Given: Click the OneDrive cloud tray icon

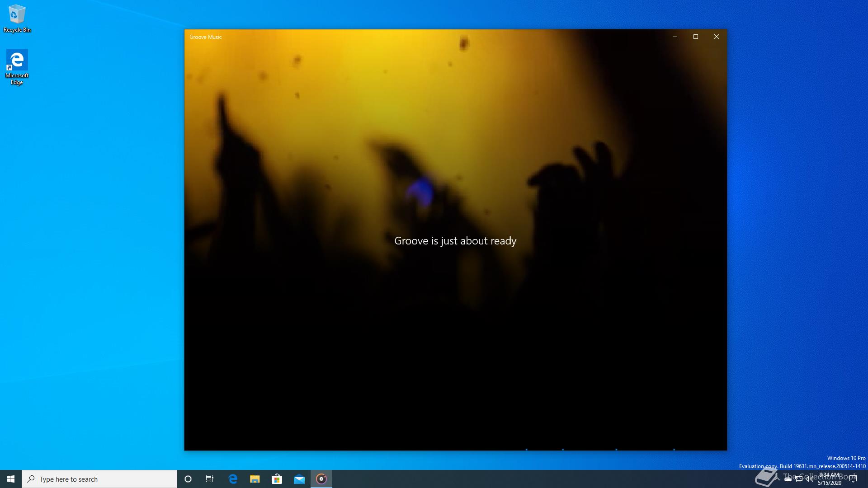Looking at the screenshot, I should click(x=788, y=479).
